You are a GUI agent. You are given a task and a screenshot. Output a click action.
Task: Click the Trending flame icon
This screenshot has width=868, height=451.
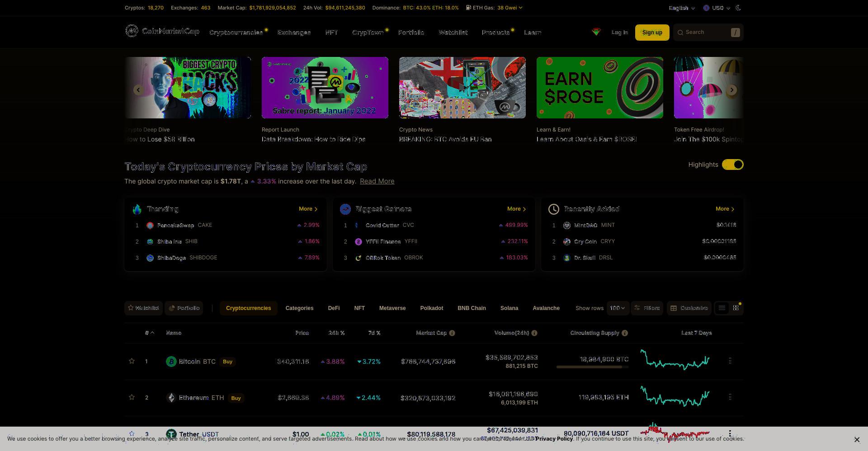[x=137, y=209]
